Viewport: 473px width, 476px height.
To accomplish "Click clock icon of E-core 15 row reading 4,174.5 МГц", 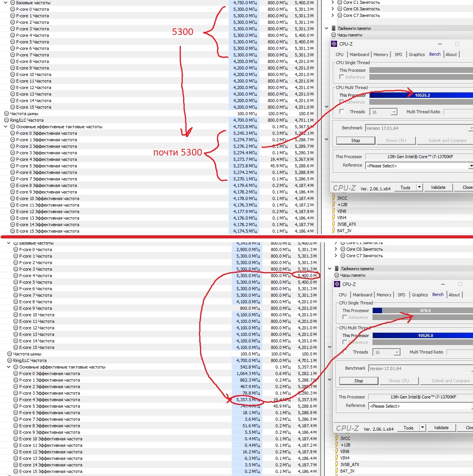I will click(13, 231).
